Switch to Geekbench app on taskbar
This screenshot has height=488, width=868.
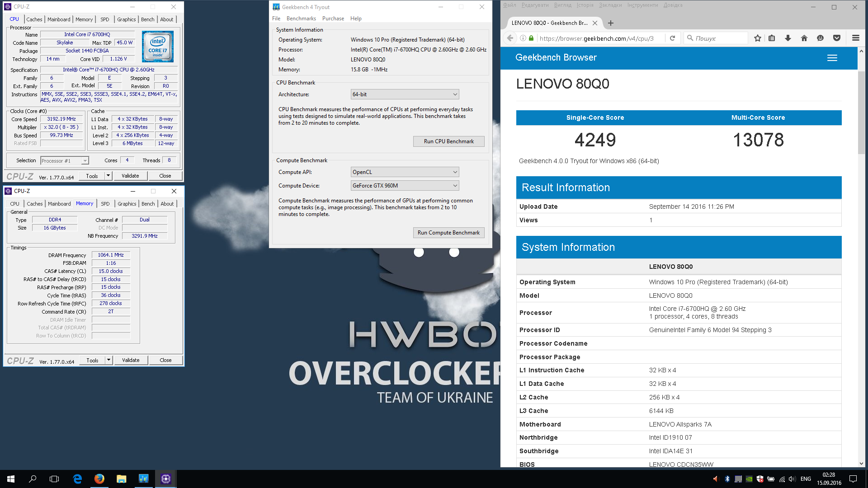click(144, 479)
